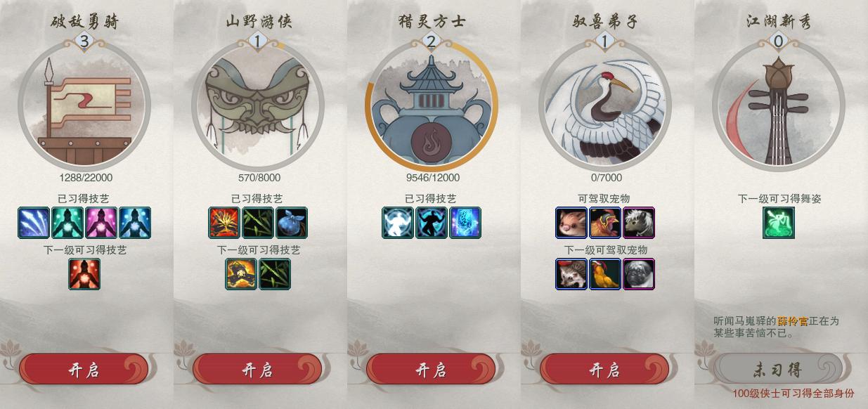Image resolution: width=868 pixels, height=409 pixels.
Task: Activate the 猎灵方士 identity with 开启
Action: tap(431, 370)
